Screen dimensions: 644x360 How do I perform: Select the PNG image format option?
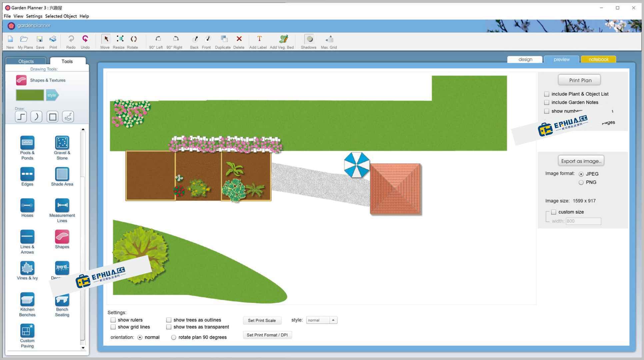[x=581, y=183]
